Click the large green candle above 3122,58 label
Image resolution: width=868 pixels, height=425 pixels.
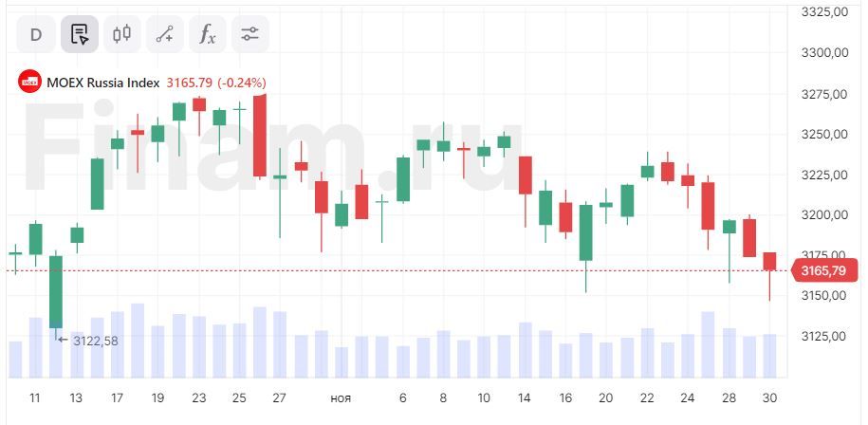pos(56,291)
